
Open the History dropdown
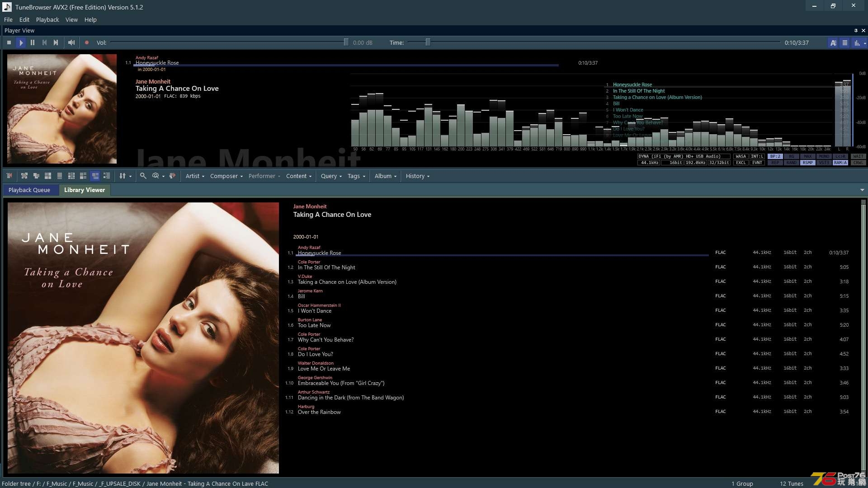coord(418,176)
